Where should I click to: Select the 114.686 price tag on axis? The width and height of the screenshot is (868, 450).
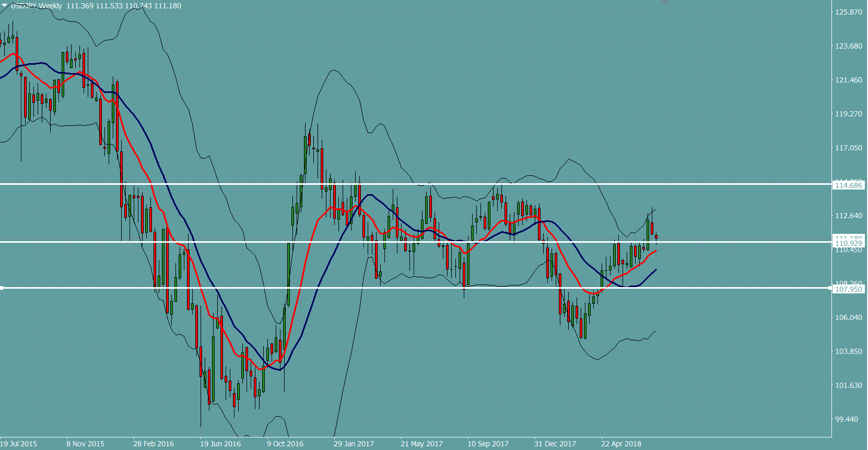pos(849,185)
